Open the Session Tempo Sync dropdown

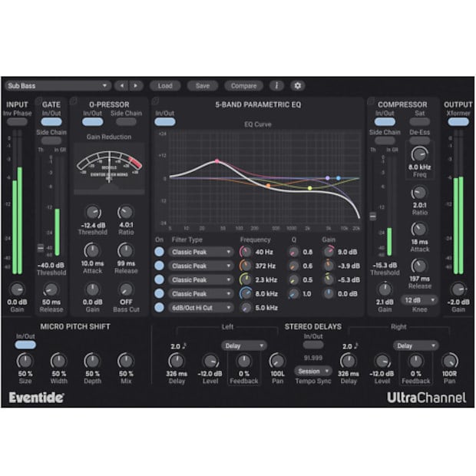312,372
